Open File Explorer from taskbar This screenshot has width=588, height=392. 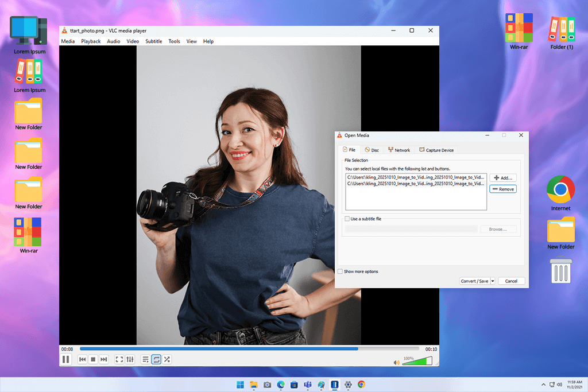point(254,385)
